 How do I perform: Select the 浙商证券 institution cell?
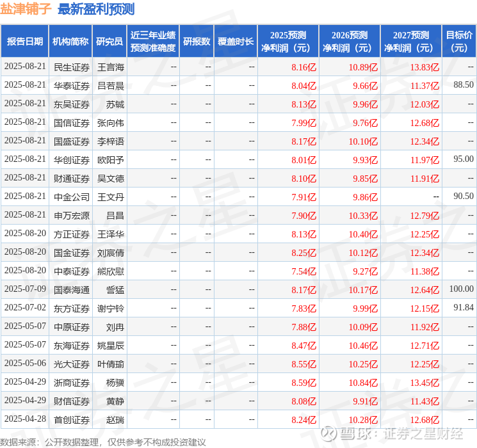pos(72,383)
